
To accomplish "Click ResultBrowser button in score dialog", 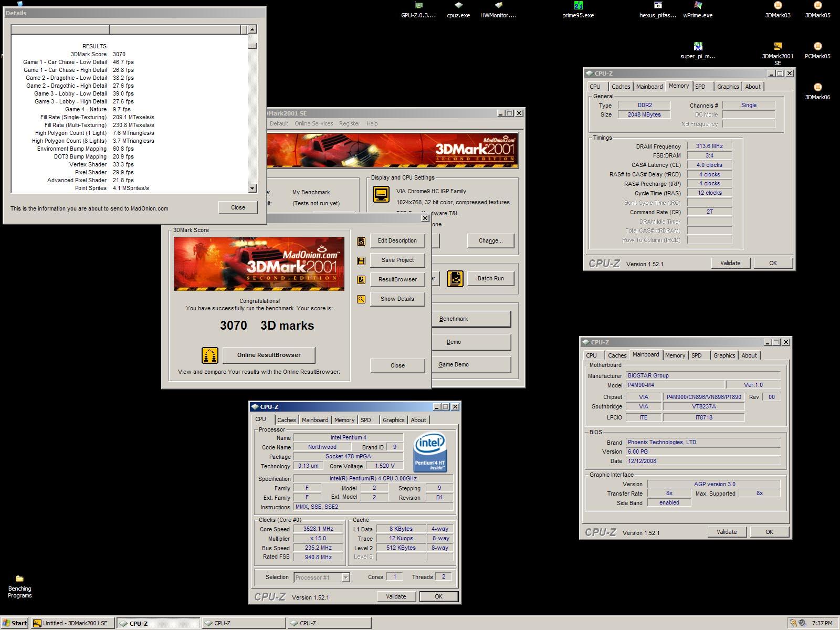I will (397, 279).
